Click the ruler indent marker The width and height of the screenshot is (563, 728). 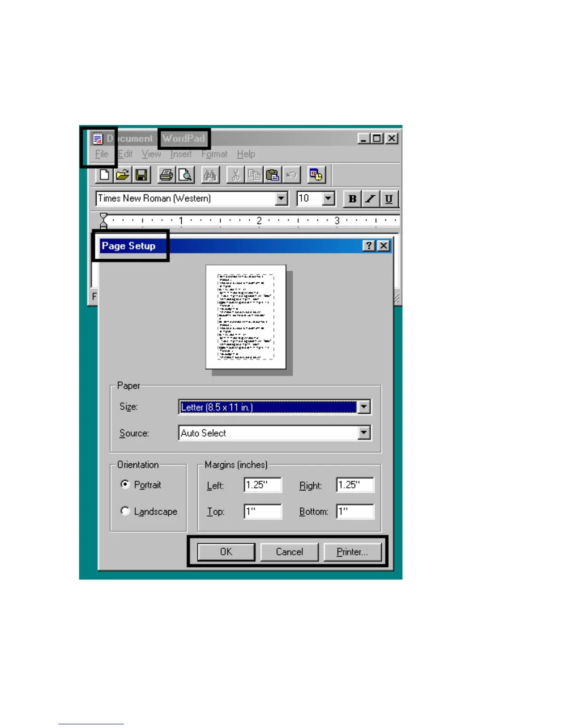pyautogui.click(x=103, y=221)
